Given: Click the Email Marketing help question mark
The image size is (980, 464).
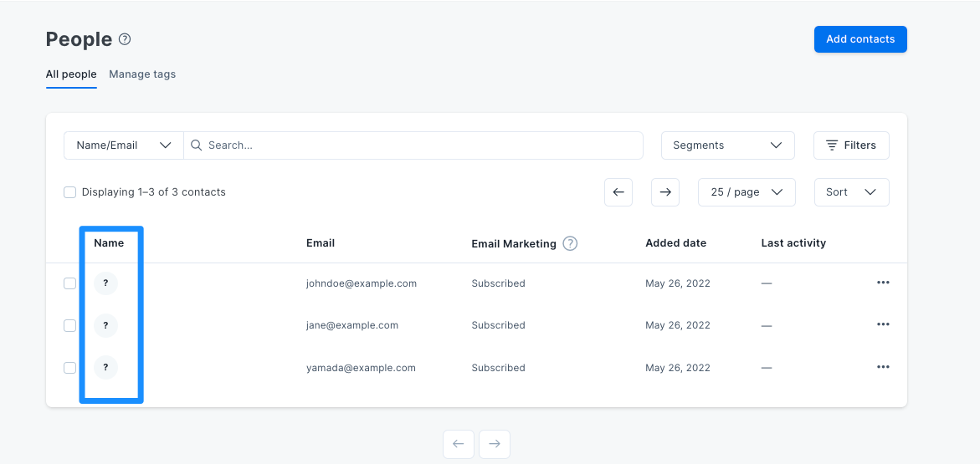Looking at the screenshot, I should pyautogui.click(x=570, y=243).
